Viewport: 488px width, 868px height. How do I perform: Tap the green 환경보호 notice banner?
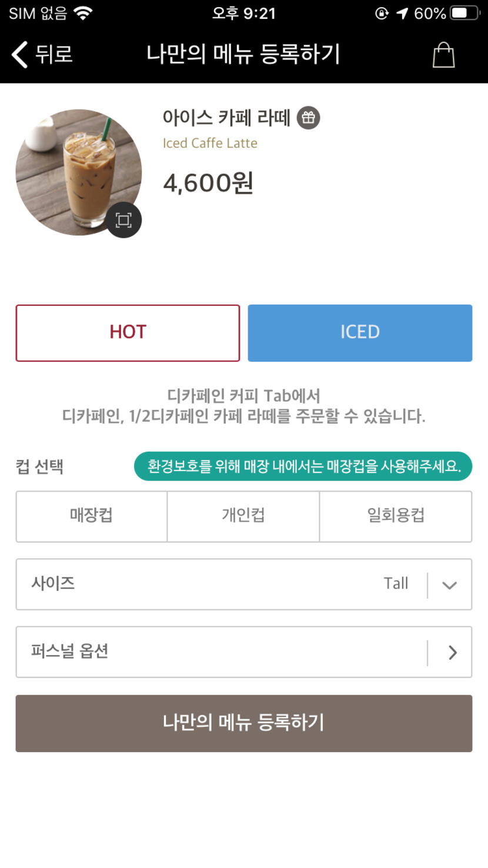coord(303,466)
